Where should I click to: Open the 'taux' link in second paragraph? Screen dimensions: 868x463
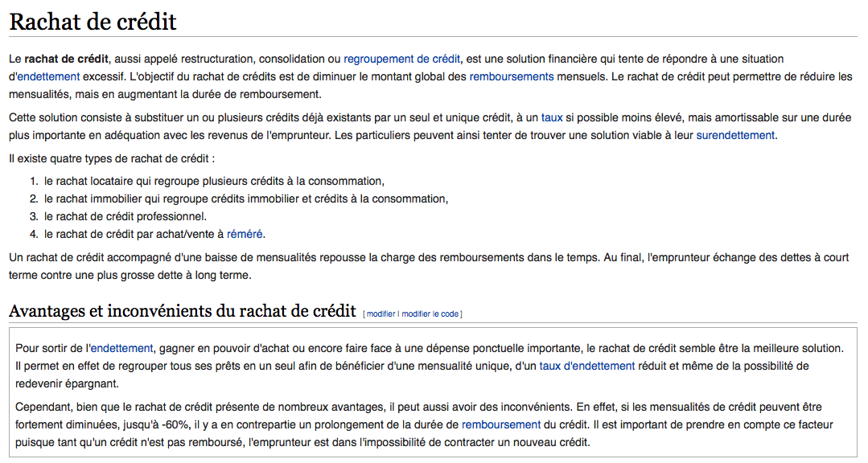pyautogui.click(x=552, y=117)
